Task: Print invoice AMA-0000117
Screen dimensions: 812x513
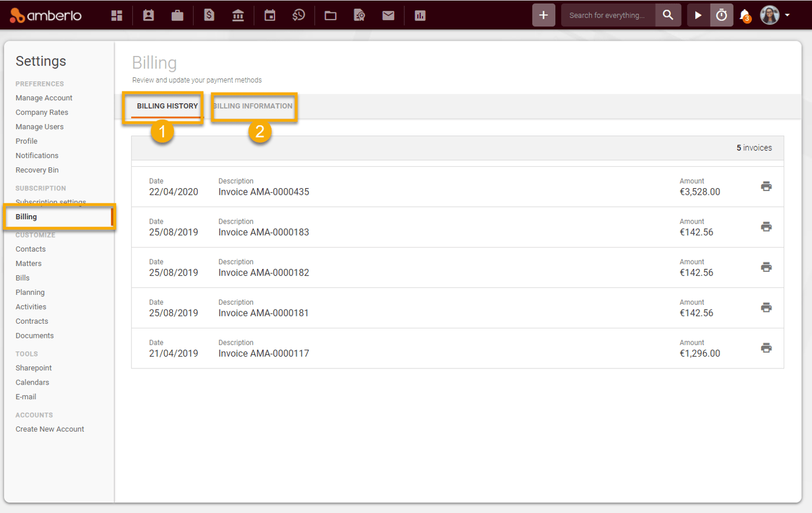Action: 766,348
